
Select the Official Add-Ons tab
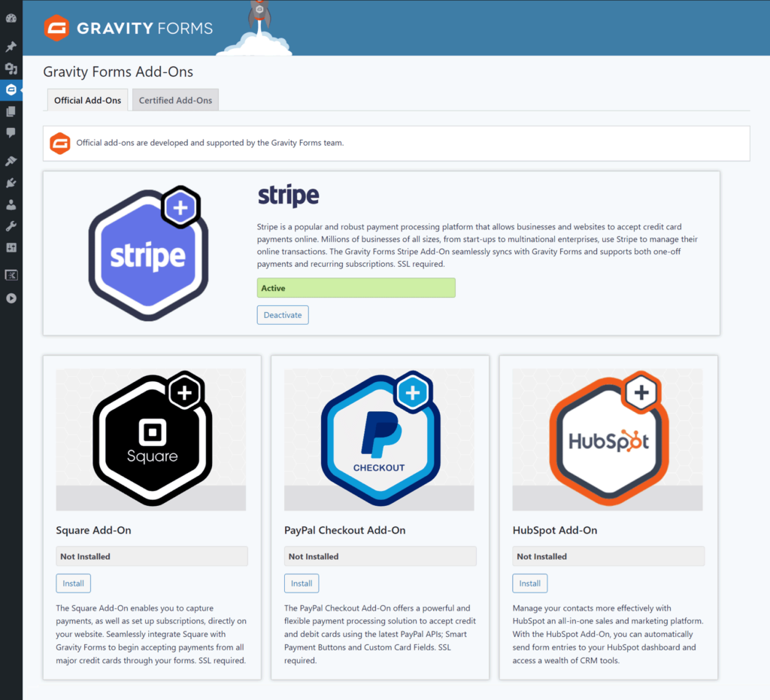pyautogui.click(x=87, y=99)
